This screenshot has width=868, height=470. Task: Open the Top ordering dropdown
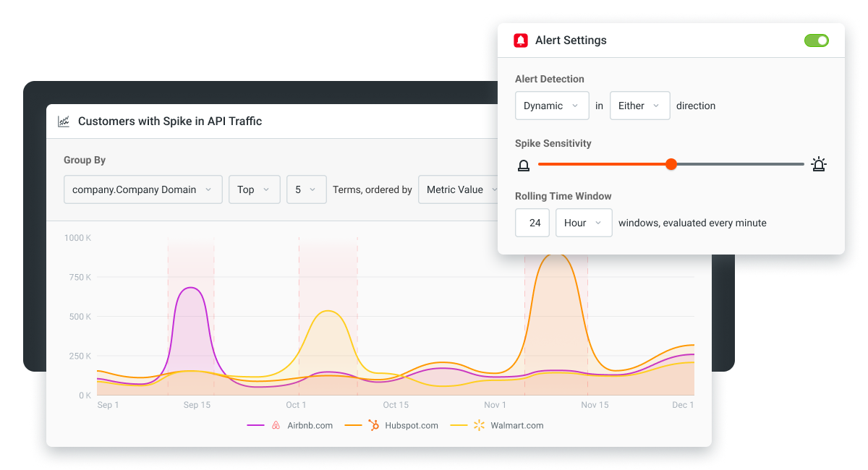pos(255,189)
